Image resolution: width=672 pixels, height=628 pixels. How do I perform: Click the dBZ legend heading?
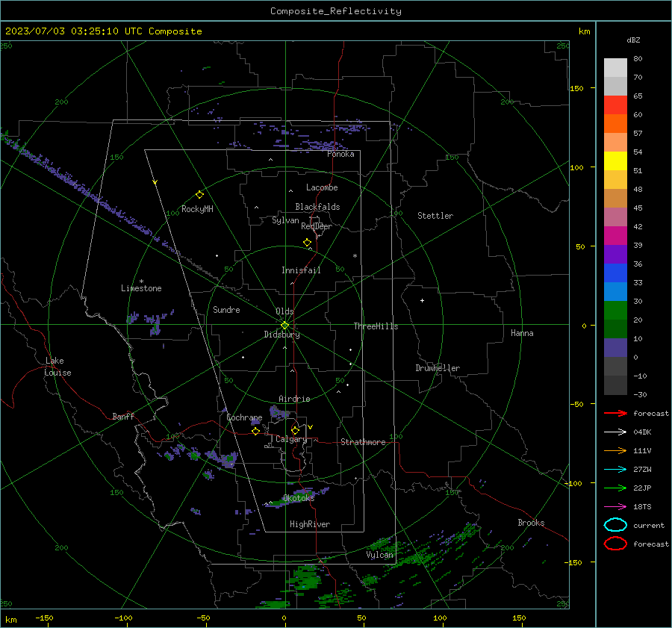[633, 40]
